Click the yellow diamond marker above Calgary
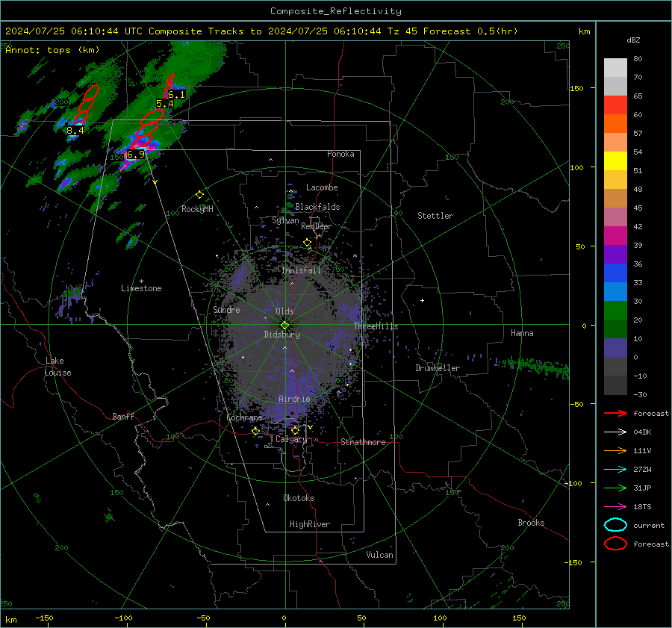The width and height of the screenshot is (672, 628). pos(295,430)
